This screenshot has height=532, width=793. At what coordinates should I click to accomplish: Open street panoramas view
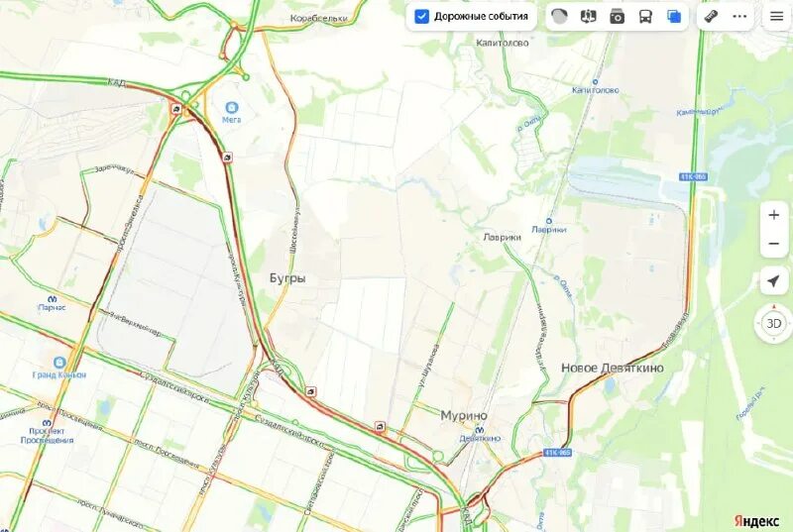pyautogui.click(x=588, y=17)
